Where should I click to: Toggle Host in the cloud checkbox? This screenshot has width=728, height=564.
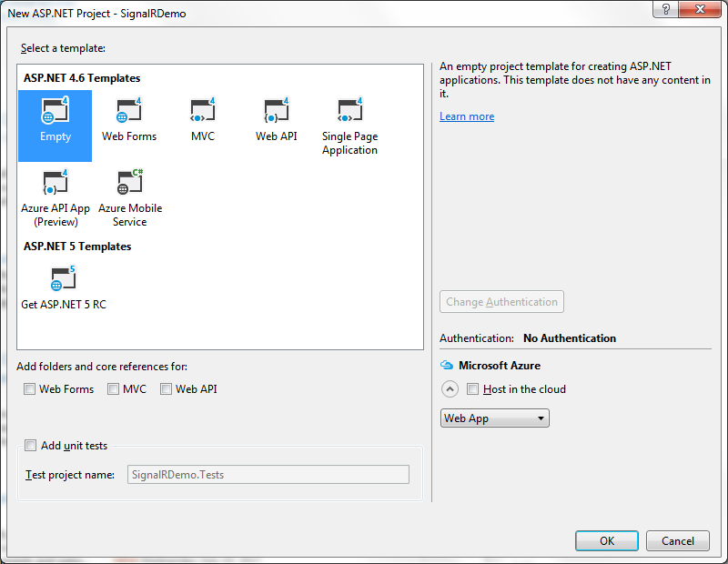tap(472, 389)
